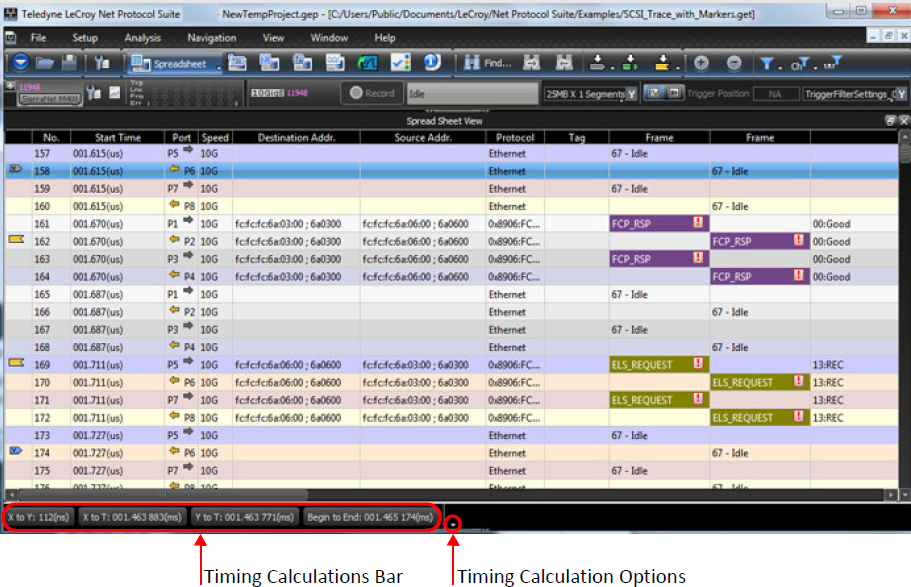Image resolution: width=911 pixels, height=587 pixels.
Task: Click the Protocol column header
Action: coord(515,138)
